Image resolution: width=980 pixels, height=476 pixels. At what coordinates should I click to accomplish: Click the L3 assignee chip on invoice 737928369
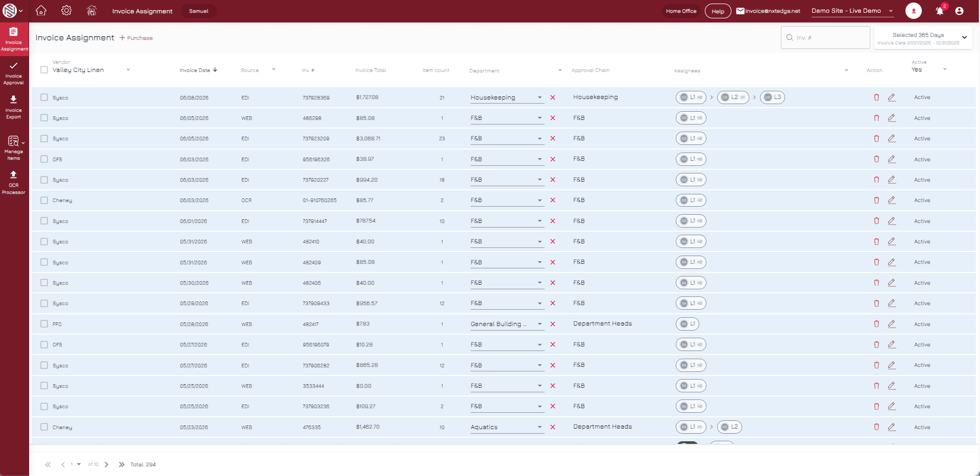pyautogui.click(x=772, y=97)
